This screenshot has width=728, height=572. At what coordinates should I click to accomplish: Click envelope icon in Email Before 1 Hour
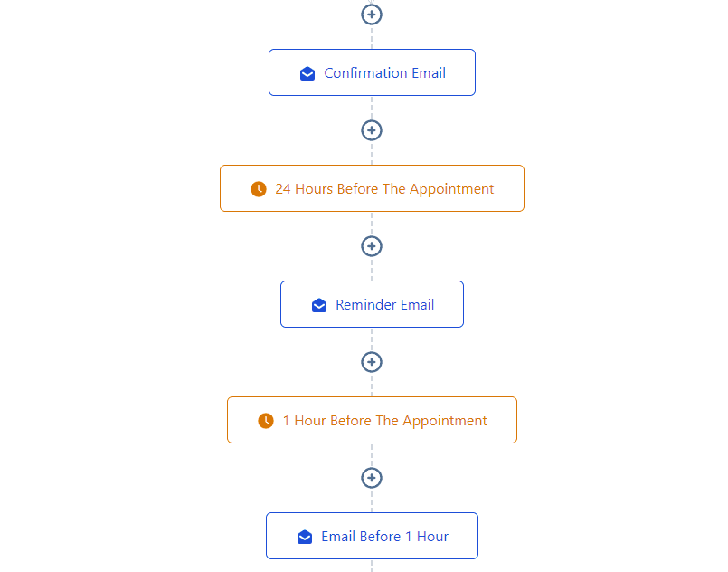pos(305,537)
